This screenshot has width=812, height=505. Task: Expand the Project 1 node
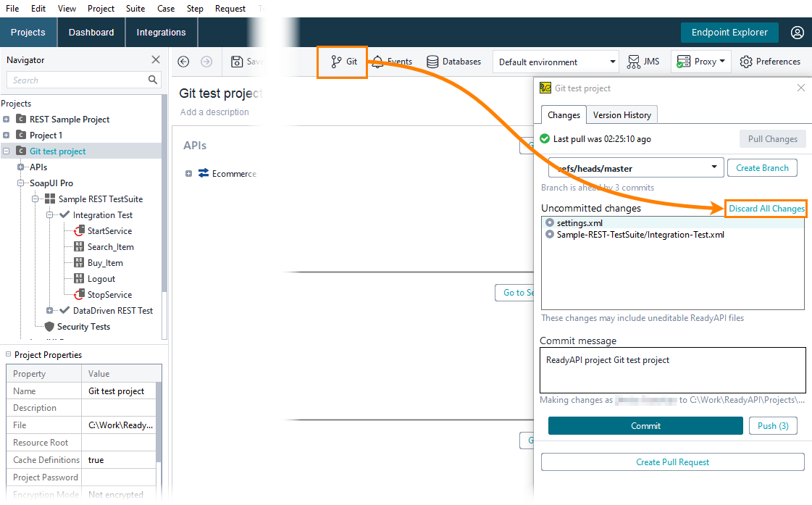tap(7, 135)
